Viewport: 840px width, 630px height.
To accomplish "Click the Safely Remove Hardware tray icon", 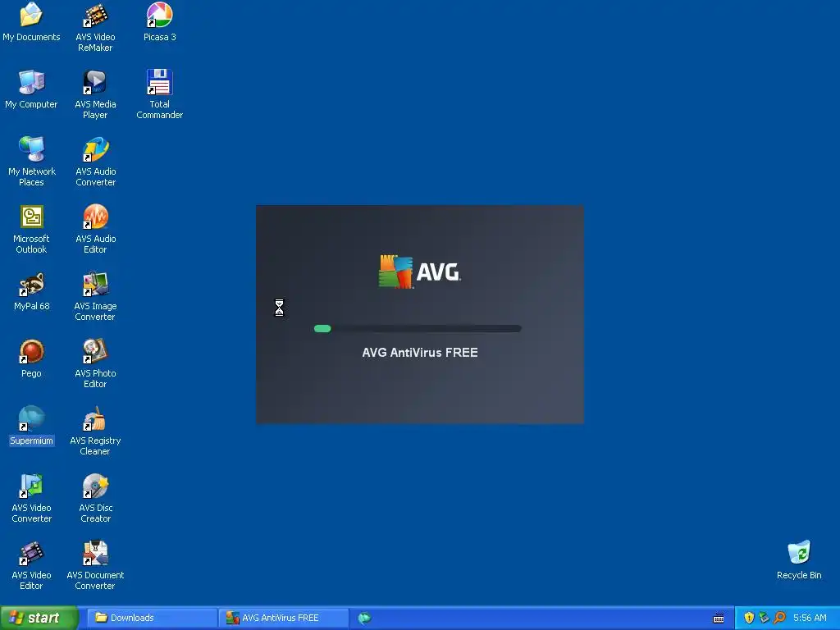I will click(764, 618).
